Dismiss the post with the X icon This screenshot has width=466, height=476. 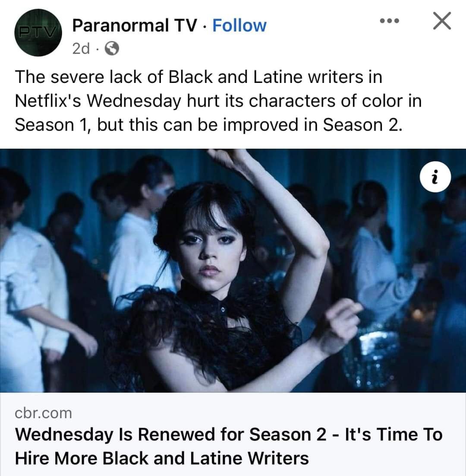coord(442,21)
